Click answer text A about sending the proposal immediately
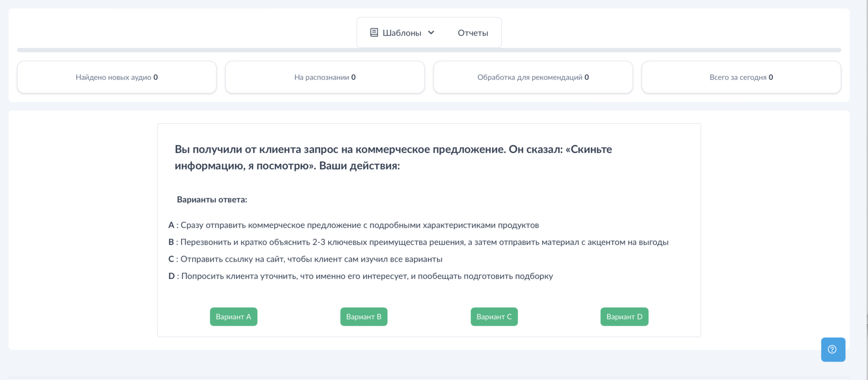This screenshot has width=868, height=380. tap(353, 225)
